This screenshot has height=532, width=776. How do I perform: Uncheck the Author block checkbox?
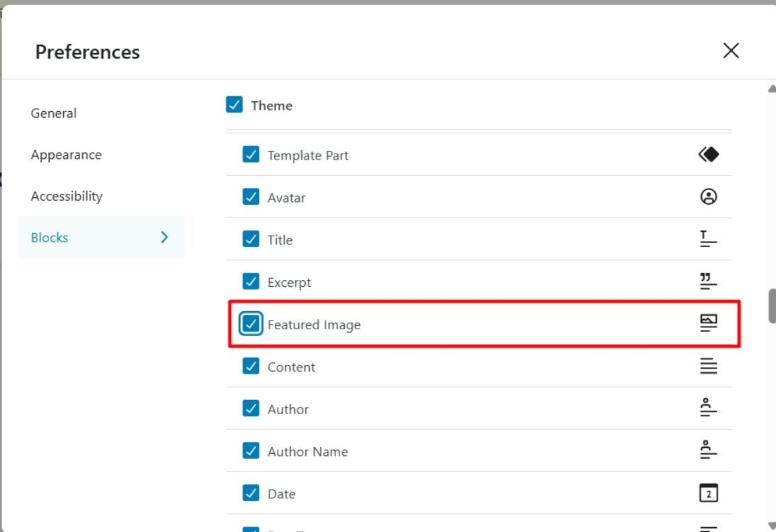(x=251, y=408)
